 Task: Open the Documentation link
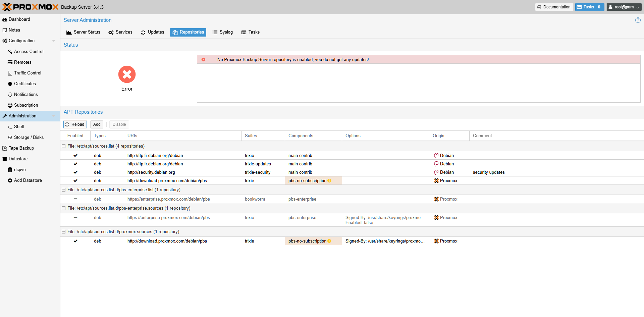point(554,7)
